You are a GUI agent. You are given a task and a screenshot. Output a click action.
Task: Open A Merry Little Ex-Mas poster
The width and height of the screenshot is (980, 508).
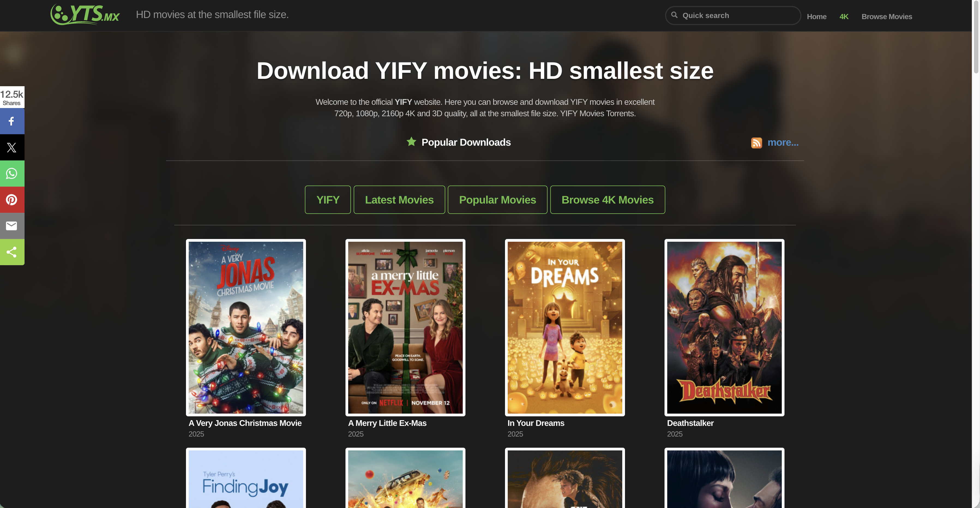405,328
